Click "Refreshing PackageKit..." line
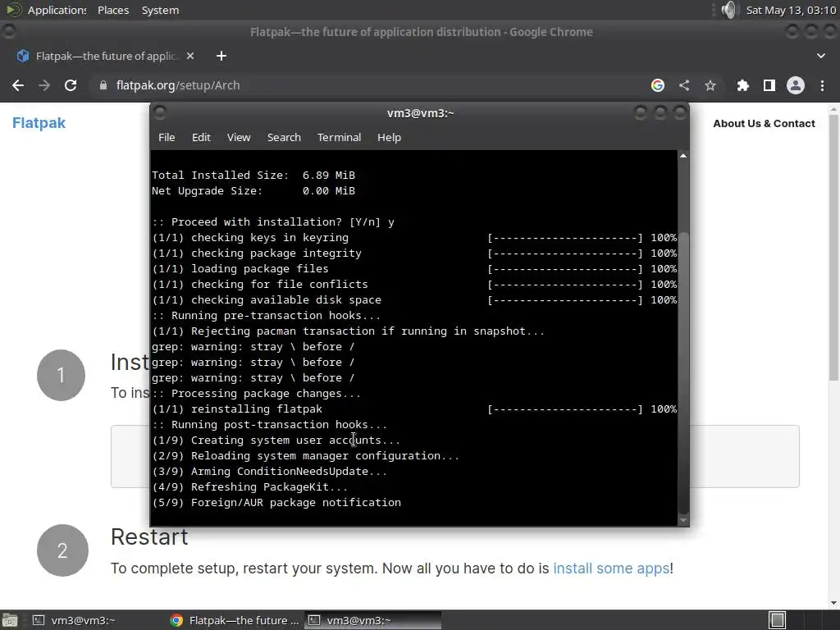Viewport: 840px width, 630px height. pos(249,487)
